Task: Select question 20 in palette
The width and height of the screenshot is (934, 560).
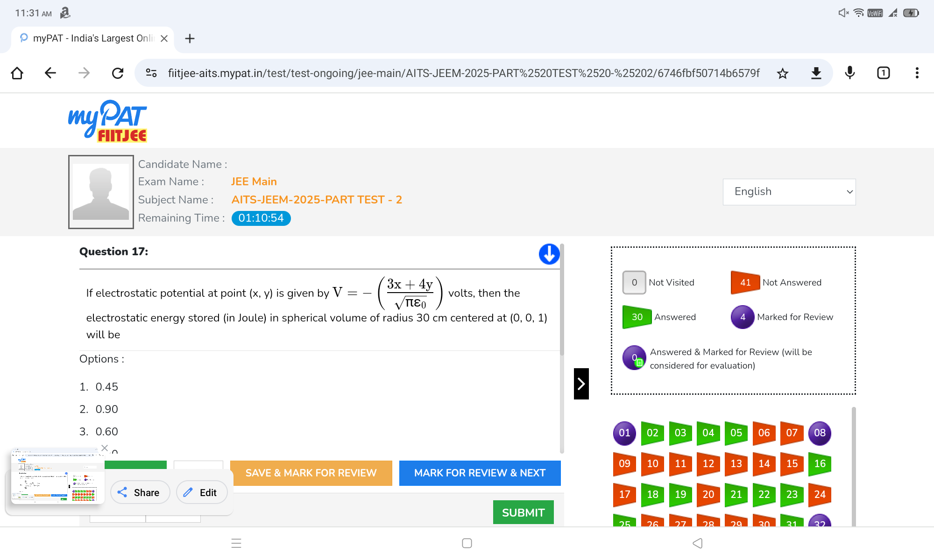Action: tap(708, 495)
